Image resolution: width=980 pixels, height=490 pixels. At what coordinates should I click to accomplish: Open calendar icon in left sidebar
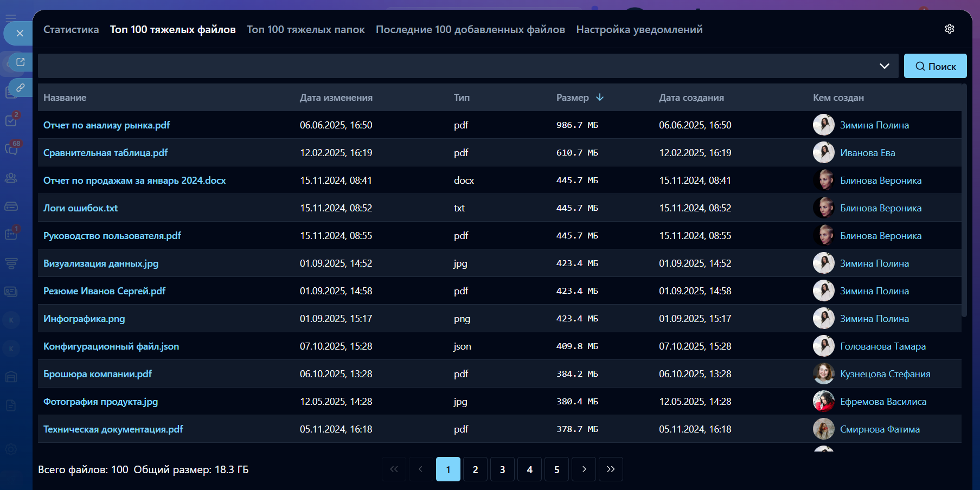click(x=11, y=234)
